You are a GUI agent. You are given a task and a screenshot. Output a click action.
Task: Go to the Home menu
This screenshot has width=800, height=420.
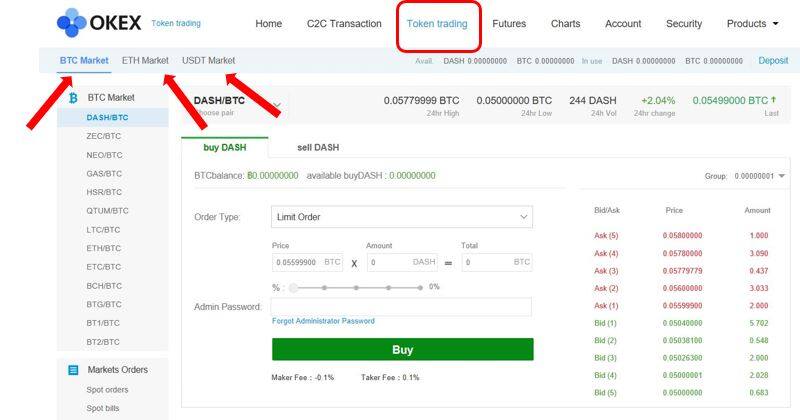[268, 23]
